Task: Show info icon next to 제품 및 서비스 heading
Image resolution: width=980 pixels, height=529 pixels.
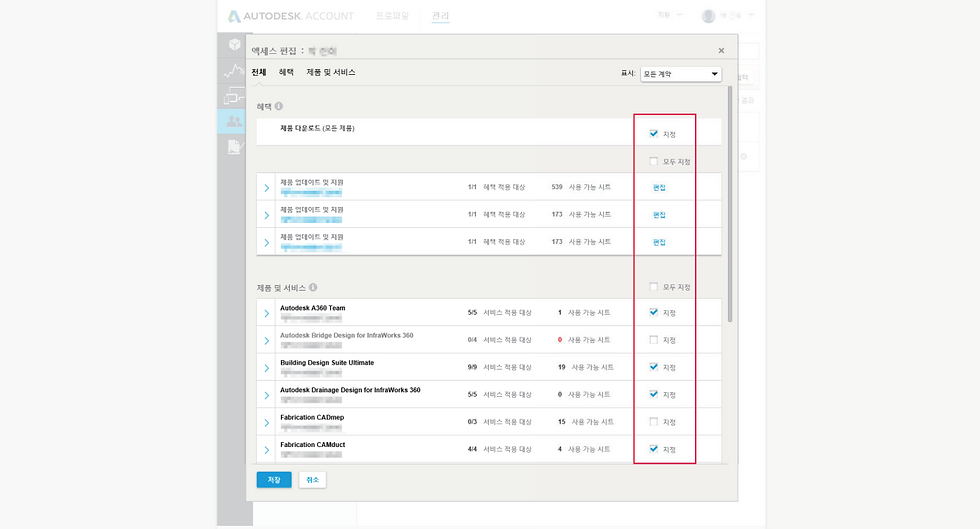Action: (x=313, y=288)
